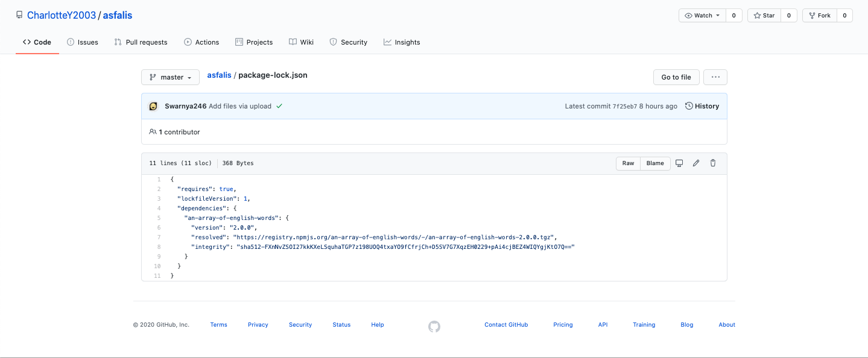The image size is (868, 358).
Task: Click the repository book icon beside CharlotteY2003
Action: point(19,15)
